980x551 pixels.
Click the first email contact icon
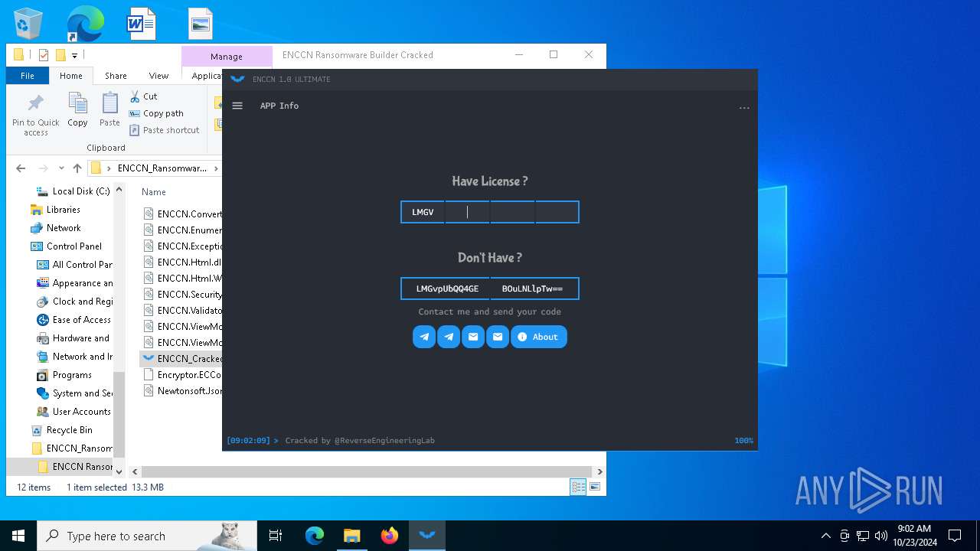coord(473,337)
